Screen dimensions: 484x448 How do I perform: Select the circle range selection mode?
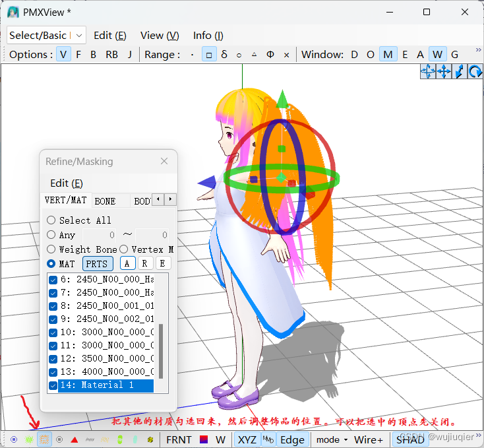point(239,55)
